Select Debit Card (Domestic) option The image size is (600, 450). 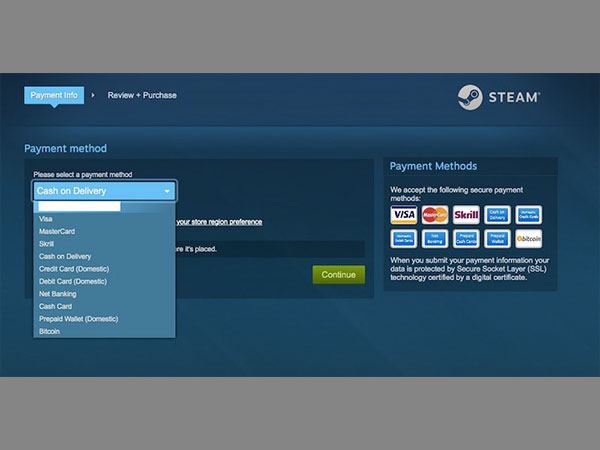104,281
